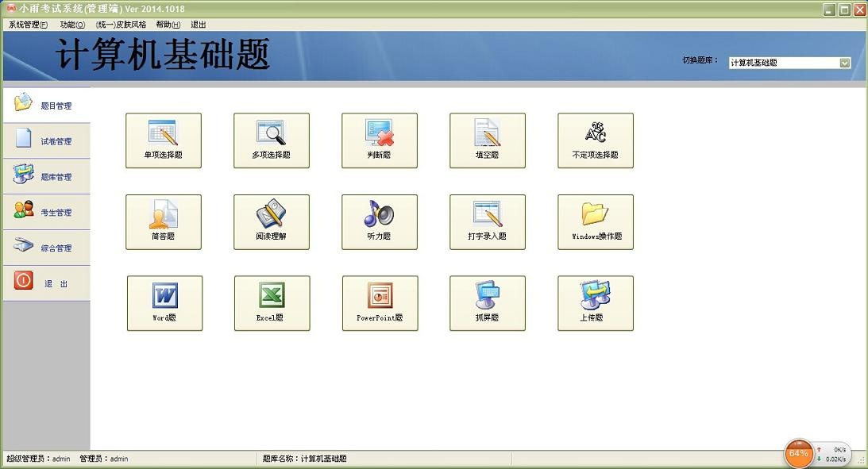
Task: Open the 抓屏题 question type
Action: [x=487, y=303]
